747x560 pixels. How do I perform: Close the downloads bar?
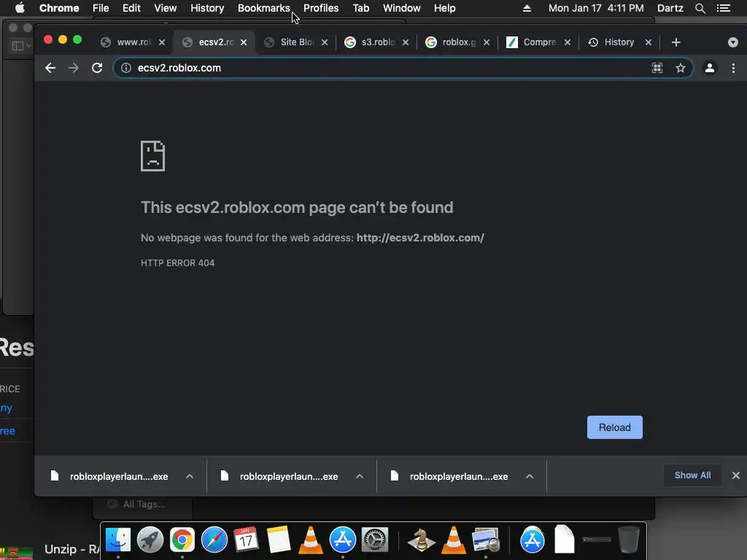coord(735,475)
